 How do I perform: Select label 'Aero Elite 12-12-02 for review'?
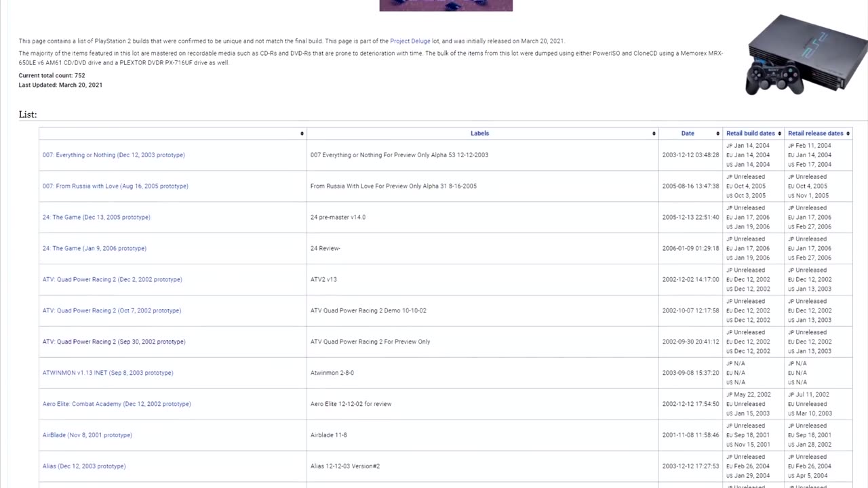(351, 404)
